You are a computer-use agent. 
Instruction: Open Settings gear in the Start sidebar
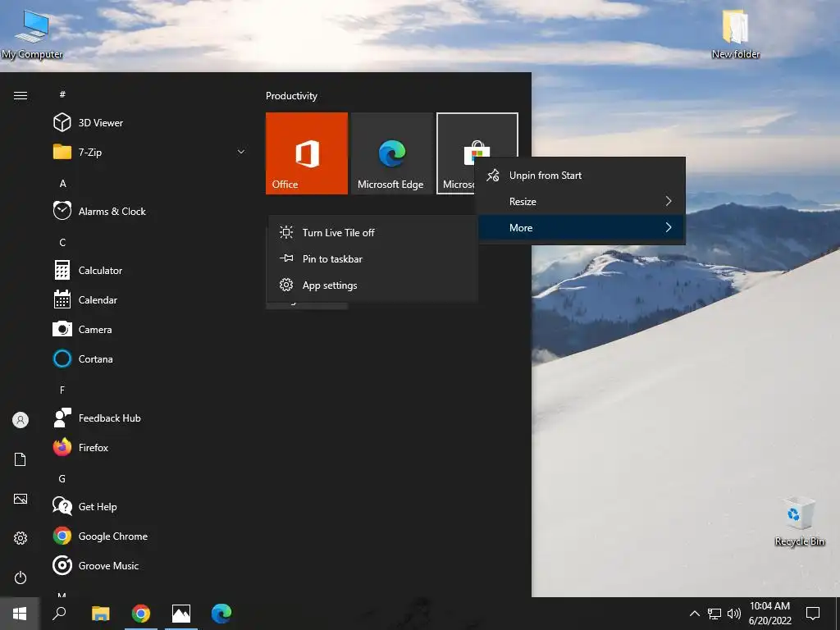(x=21, y=538)
